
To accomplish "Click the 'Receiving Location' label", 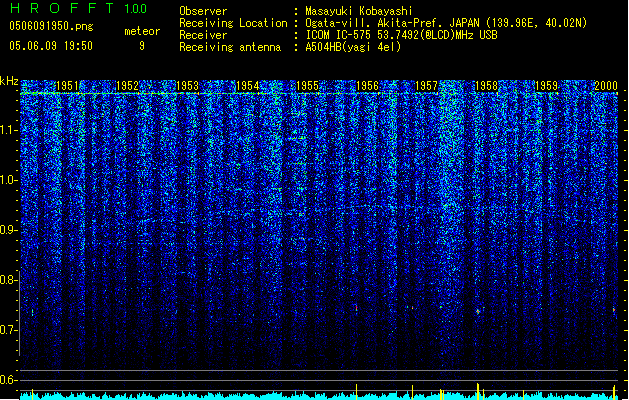I will tap(233, 23).
